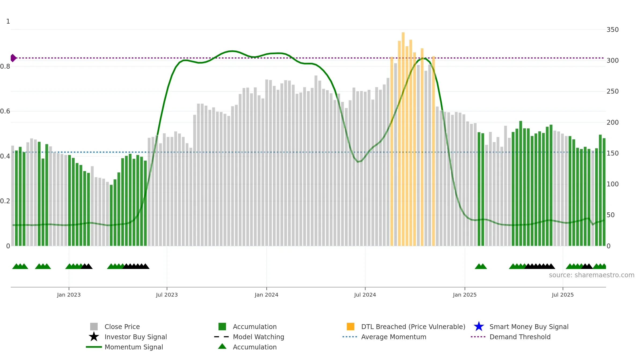Click the Jan 2024 axis label
644x362 pixels.
point(266,295)
